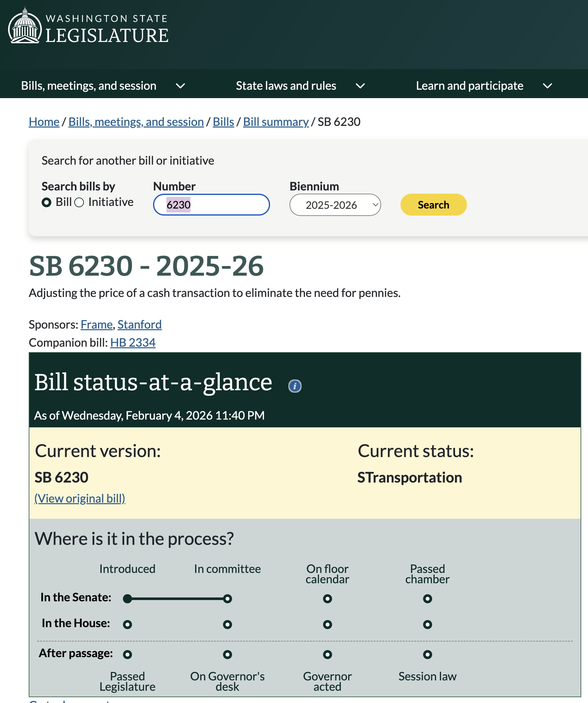Open the Biennium 2025-2026 dropdown
Image resolution: width=588 pixels, height=703 pixels.
(335, 205)
